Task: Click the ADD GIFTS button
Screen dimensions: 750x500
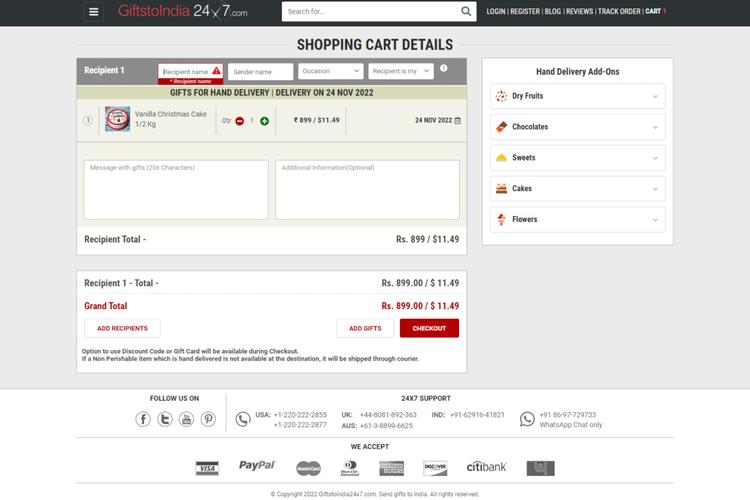Action: [365, 328]
